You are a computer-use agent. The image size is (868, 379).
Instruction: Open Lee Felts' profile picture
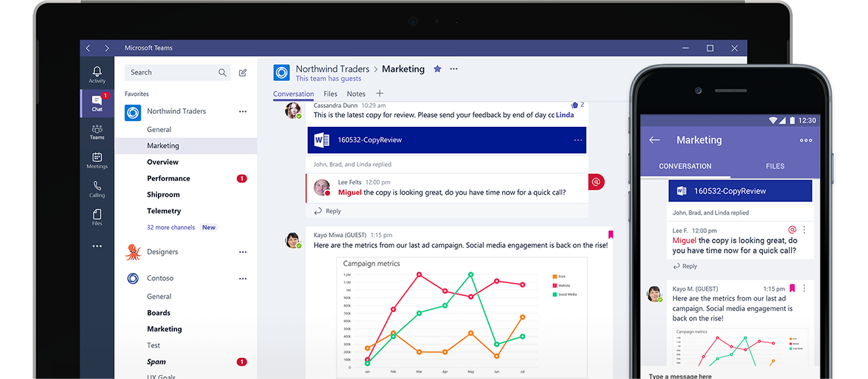tap(322, 187)
